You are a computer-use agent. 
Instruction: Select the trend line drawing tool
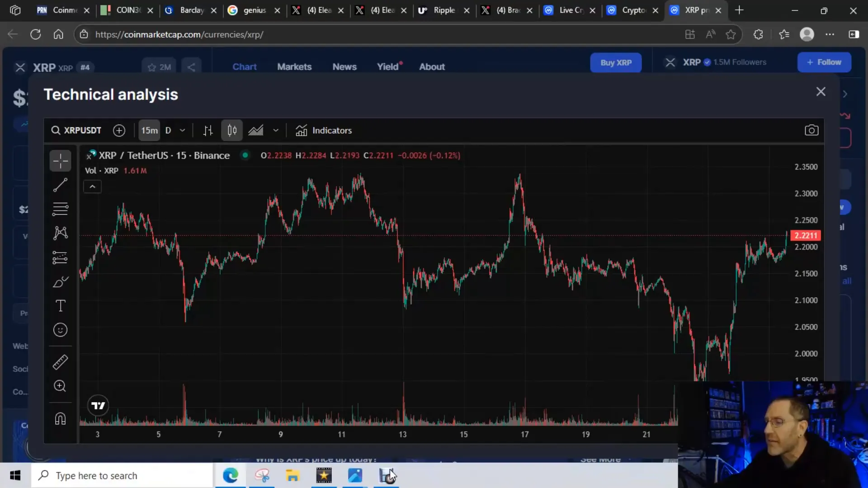pyautogui.click(x=60, y=185)
